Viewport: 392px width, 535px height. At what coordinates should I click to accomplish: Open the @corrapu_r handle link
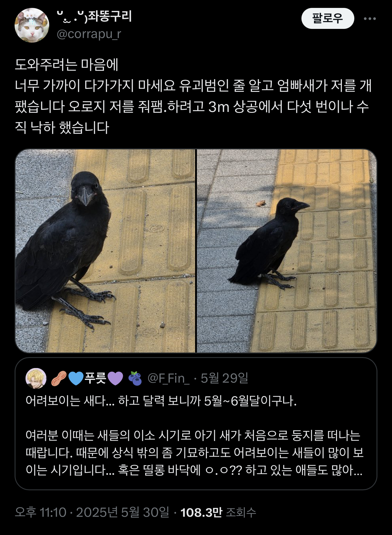pyautogui.click(x=89, y=34)
